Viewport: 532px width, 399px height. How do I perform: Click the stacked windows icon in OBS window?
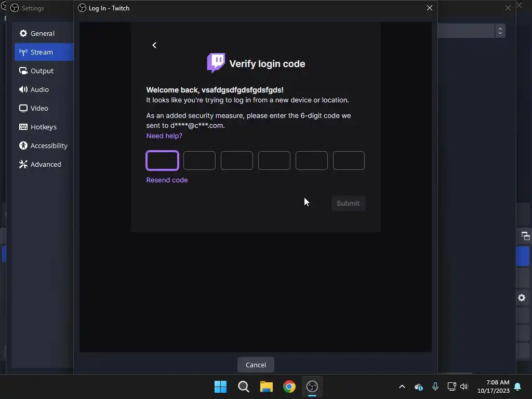(x=525, y=235)
